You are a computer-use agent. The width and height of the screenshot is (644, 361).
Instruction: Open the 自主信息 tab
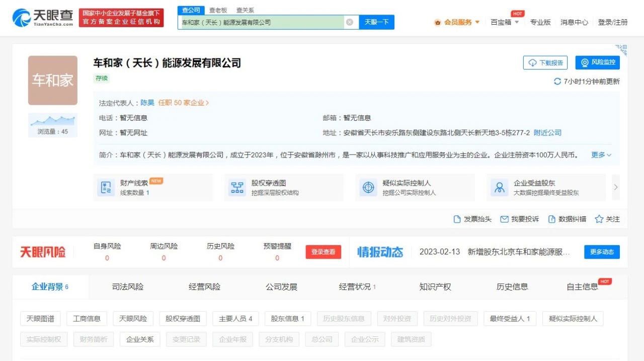[x=582, y=287]
